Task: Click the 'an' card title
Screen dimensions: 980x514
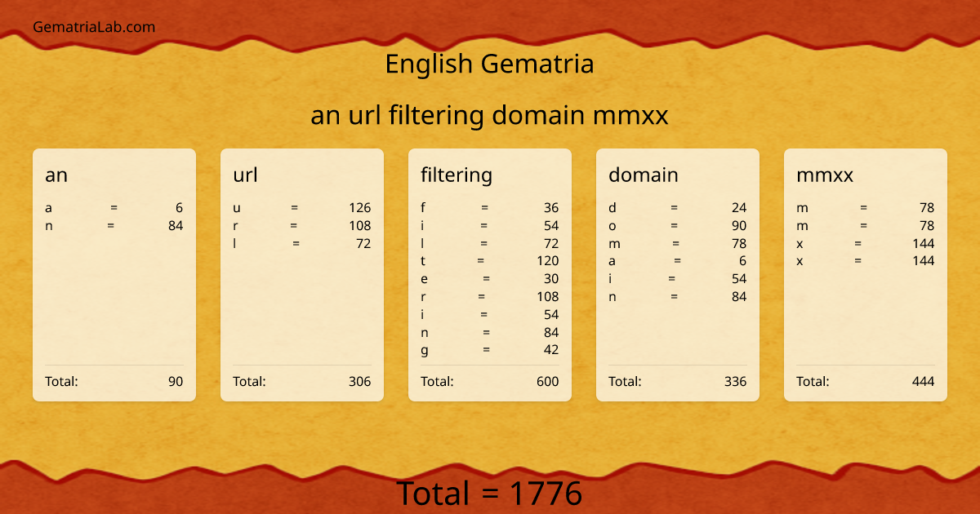Action: [x=56, y=175]
